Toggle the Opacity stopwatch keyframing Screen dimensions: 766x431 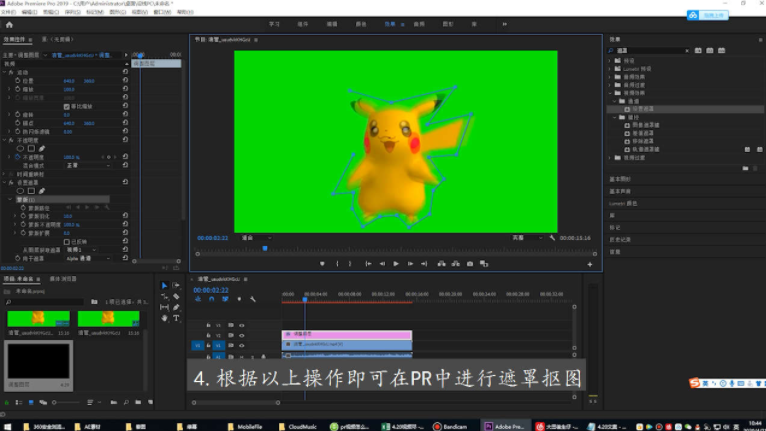coord(18,157)
